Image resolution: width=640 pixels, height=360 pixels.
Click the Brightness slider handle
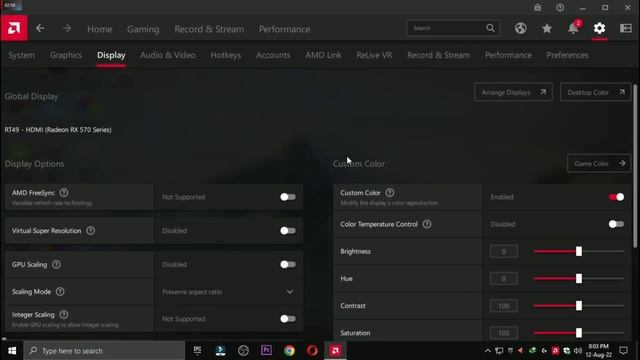579,251
